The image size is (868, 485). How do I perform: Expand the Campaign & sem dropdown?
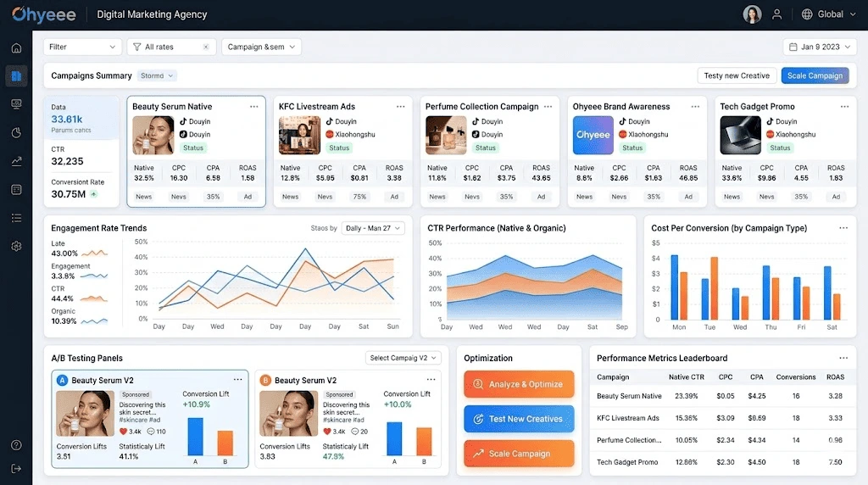tap(261, 47)
